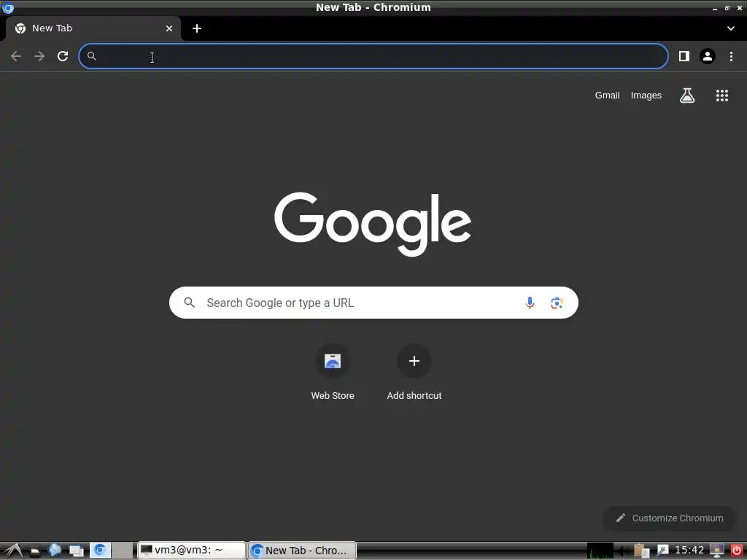Click the browser back arrow
The width and height of the screenshot is (747, 560).
(x=16, y=56)
